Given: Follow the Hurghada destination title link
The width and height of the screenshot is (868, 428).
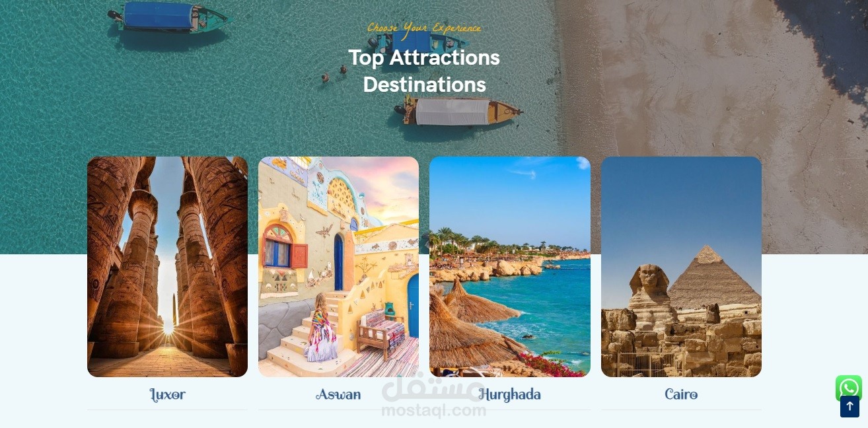Looking at the screenshot, I should (510, 395).
